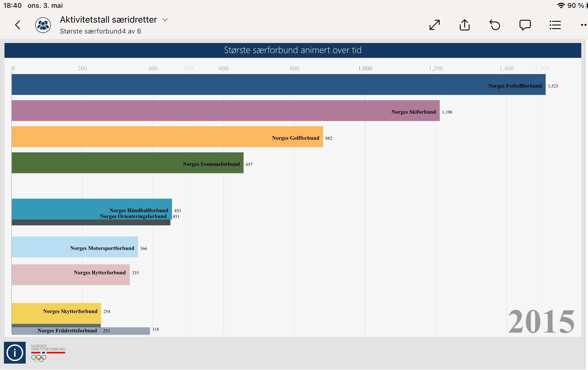Open the more options ellipsis

click(x=584, y=25)
